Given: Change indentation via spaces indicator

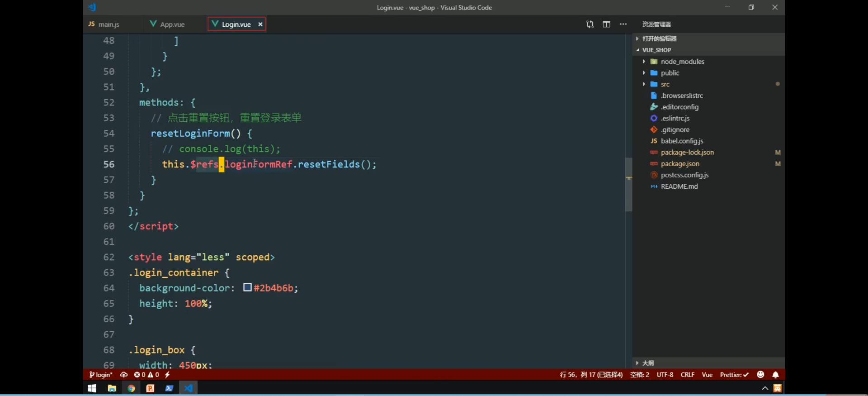Looking at the screenshot, I should (640, 375).
